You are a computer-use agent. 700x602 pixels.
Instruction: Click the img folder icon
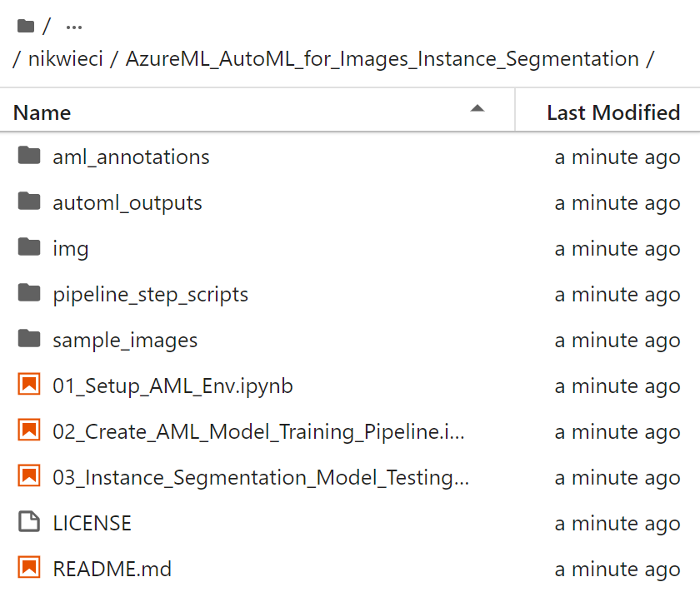click(29, 248)
